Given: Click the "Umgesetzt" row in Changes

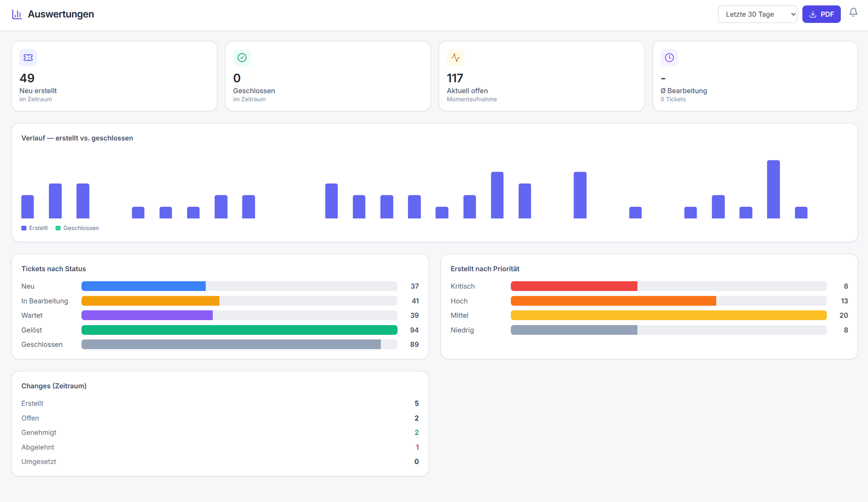Looking at the screenshot, I should click(x=220, y=462).
